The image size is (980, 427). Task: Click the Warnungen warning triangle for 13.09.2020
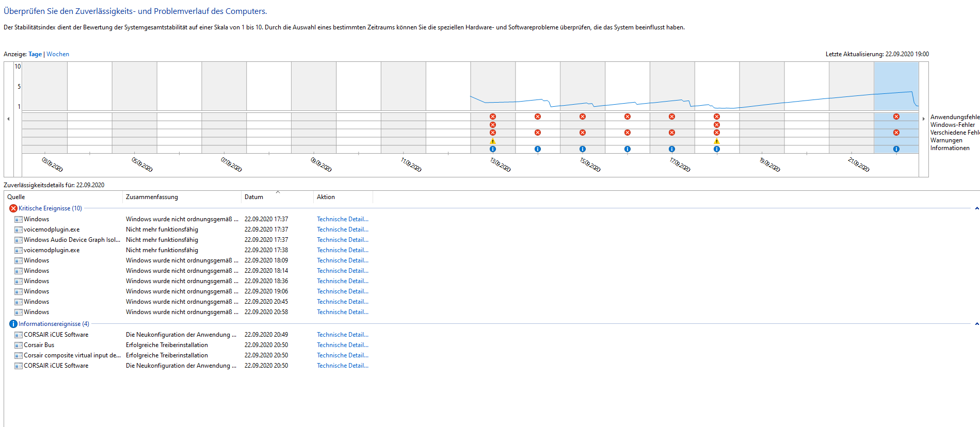coord(493,141)
